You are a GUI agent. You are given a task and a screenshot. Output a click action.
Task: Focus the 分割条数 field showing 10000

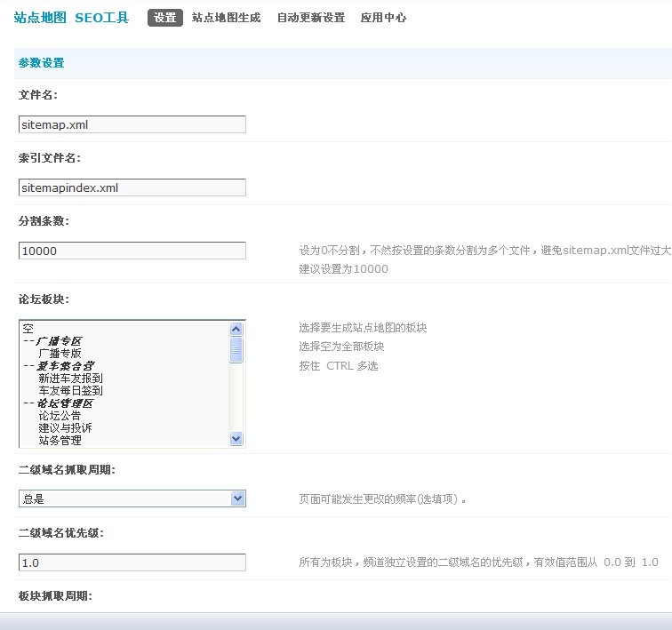point(132,251)
